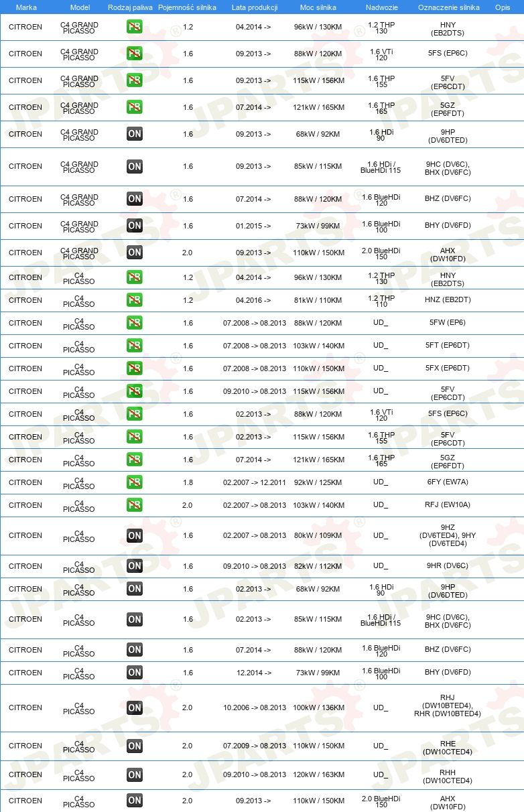Click the diesel ON icon in the C4 Grand Picasso BHY row
The image size is (524, 812).
point(135,226)
